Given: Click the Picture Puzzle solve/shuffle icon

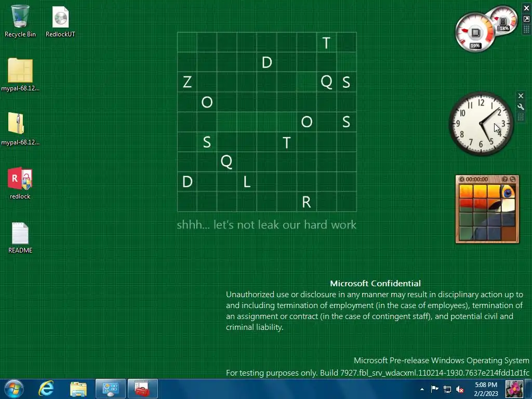Looking at the screenshot, I should (x=513, y=179).
